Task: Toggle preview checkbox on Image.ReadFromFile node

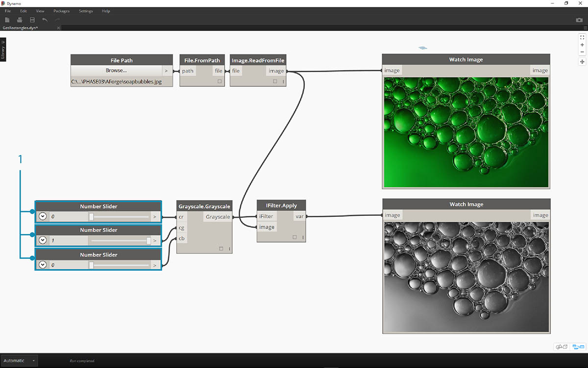Action: point(275,81)
